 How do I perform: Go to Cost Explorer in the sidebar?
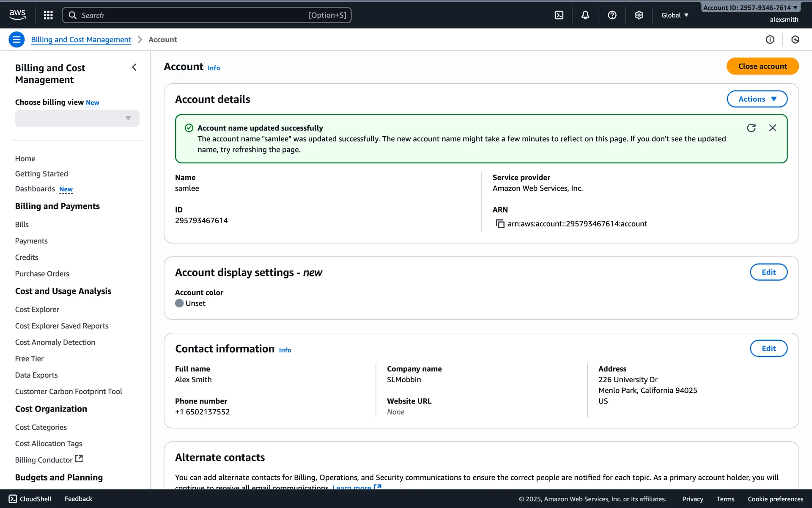pos(37,309)
